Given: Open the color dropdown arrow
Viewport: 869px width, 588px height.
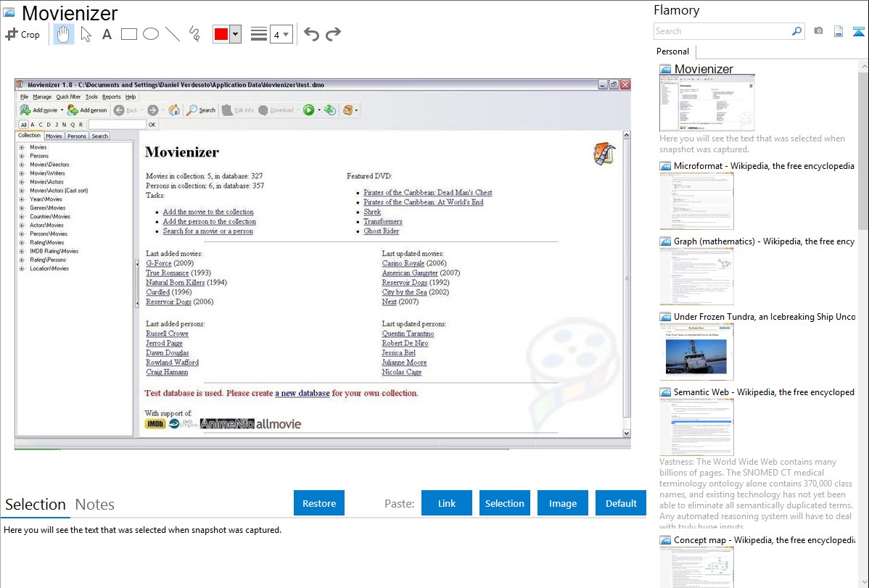Looking at the screenshot, I should pos(236,34).
